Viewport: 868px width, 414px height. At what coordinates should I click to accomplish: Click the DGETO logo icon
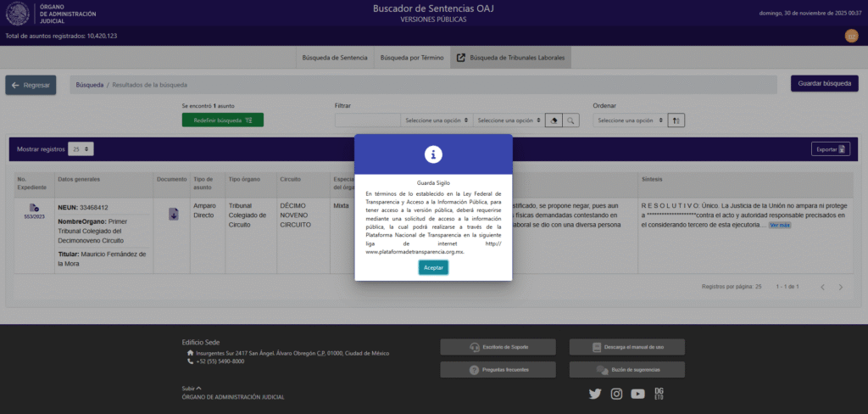[659, 393]
